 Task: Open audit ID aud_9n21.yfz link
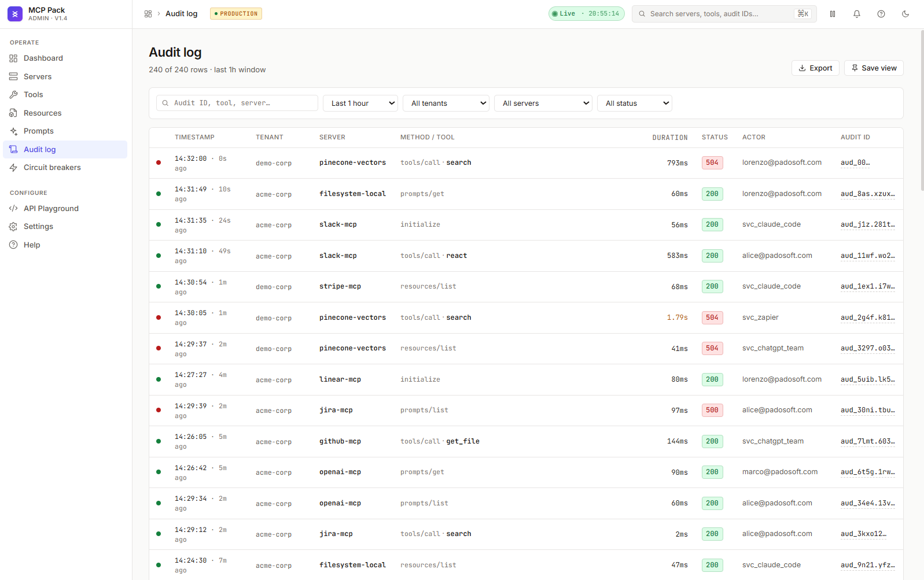click(x=867, y=565)
